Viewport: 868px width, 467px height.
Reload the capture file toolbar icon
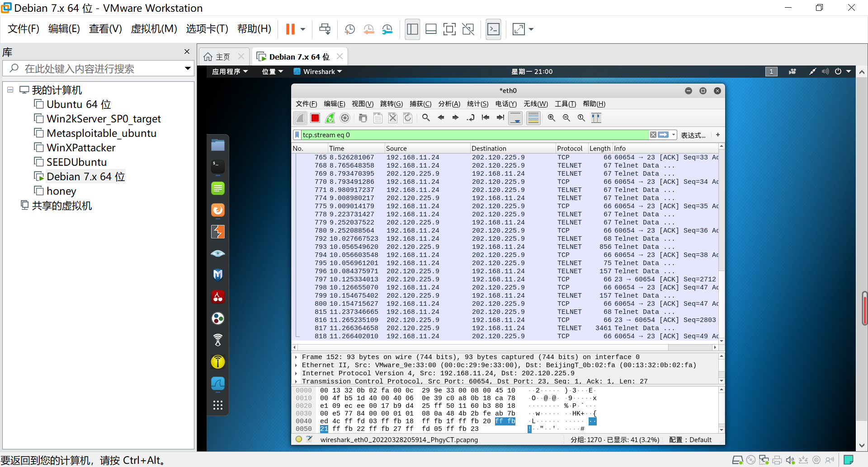pos(408,118)
